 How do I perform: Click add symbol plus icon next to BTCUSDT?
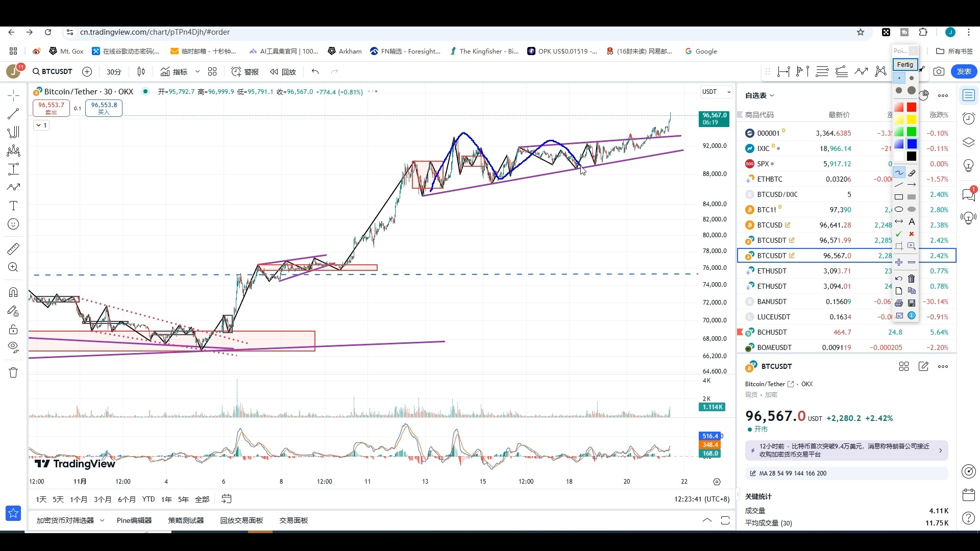[x=87, y=71]
